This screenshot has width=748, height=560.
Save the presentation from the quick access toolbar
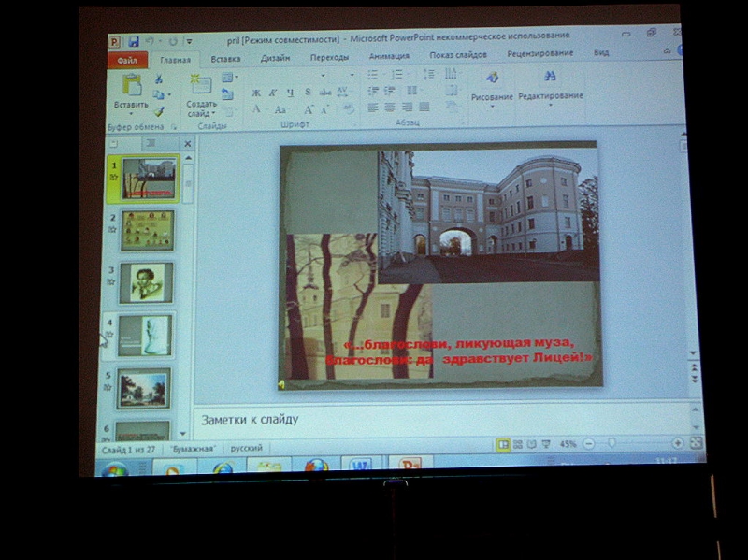pos(133,41)
